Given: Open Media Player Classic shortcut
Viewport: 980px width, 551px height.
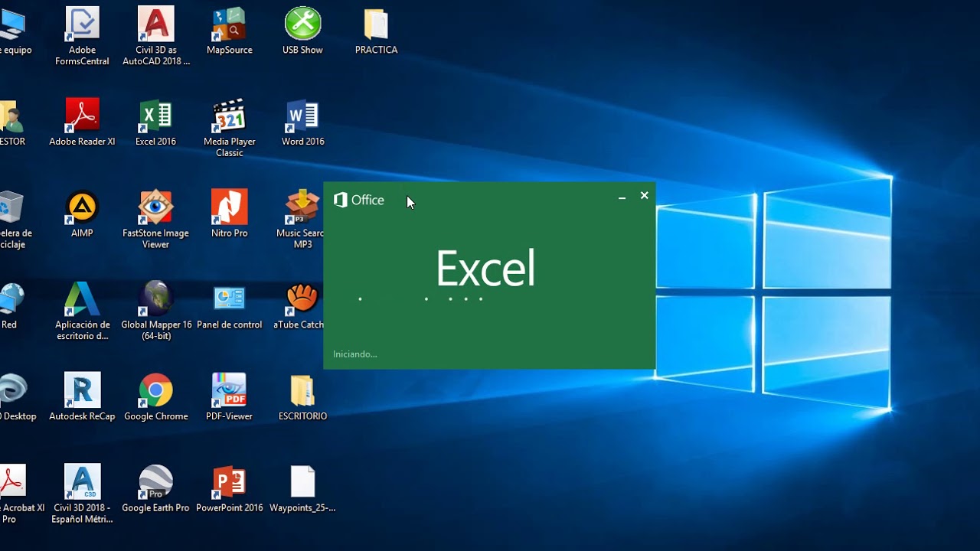Looking at the screenshot, I should (x=229, y=128).
